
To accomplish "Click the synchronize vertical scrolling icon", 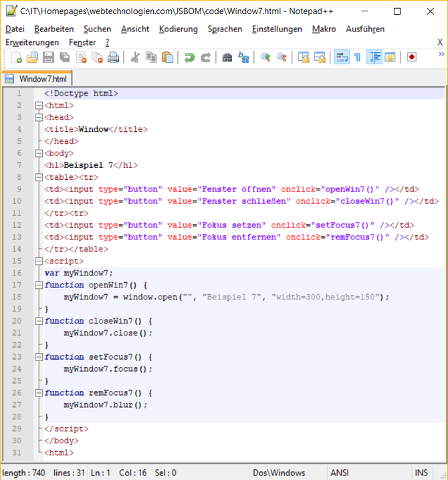I will (304, 57).
